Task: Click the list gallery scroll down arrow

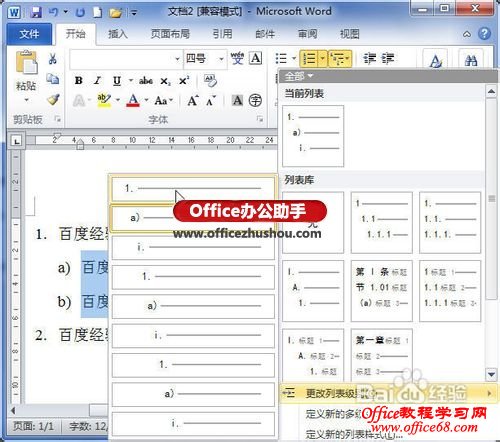Action: 491,374
